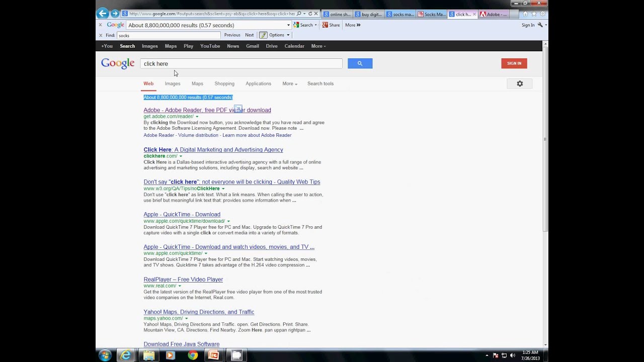The height and width of the screenshot is (362, 644).
Task: Close the 'click h...' browser tab
Action: [474, 14]
